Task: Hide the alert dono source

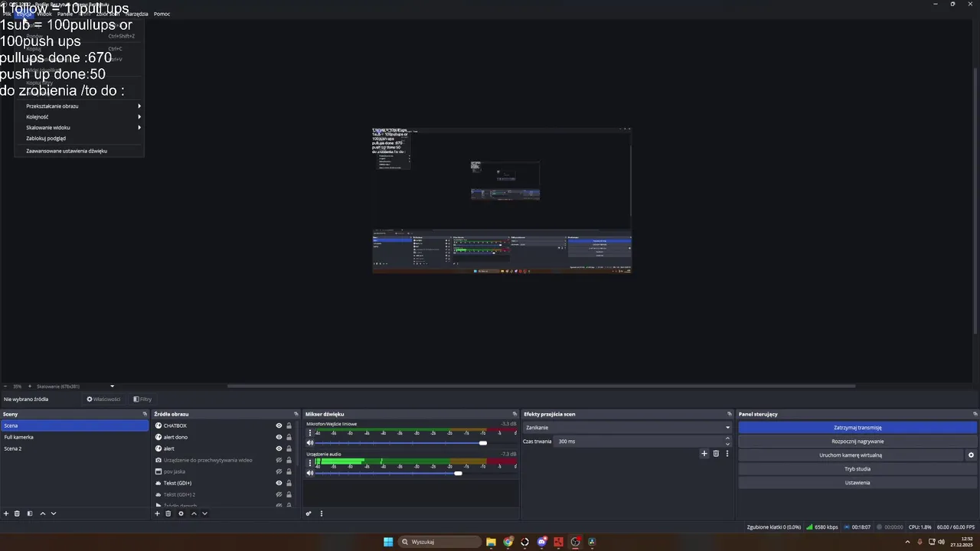Action: point(279,437)
